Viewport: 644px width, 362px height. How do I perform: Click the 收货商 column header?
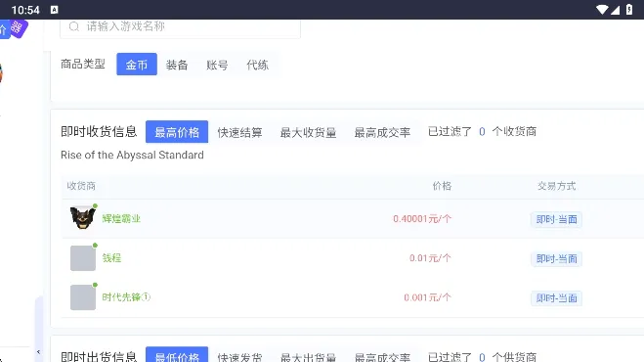coord(81,186)
